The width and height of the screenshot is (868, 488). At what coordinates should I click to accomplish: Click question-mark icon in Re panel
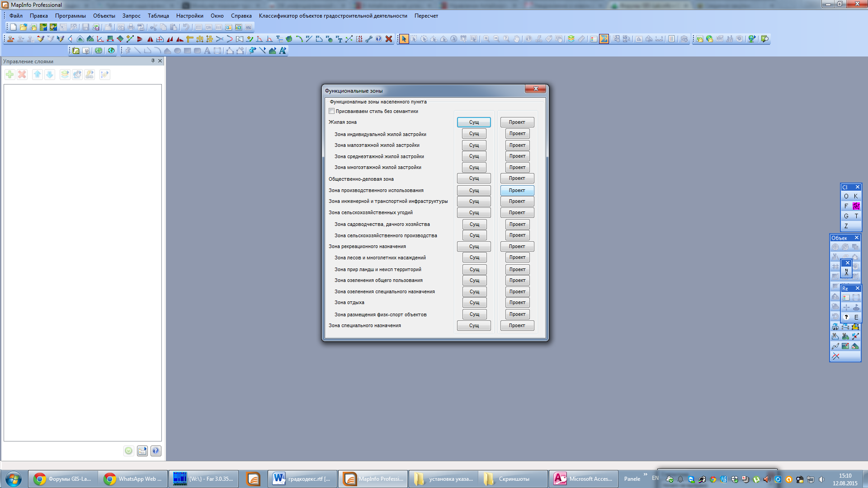tap(846, 317)
